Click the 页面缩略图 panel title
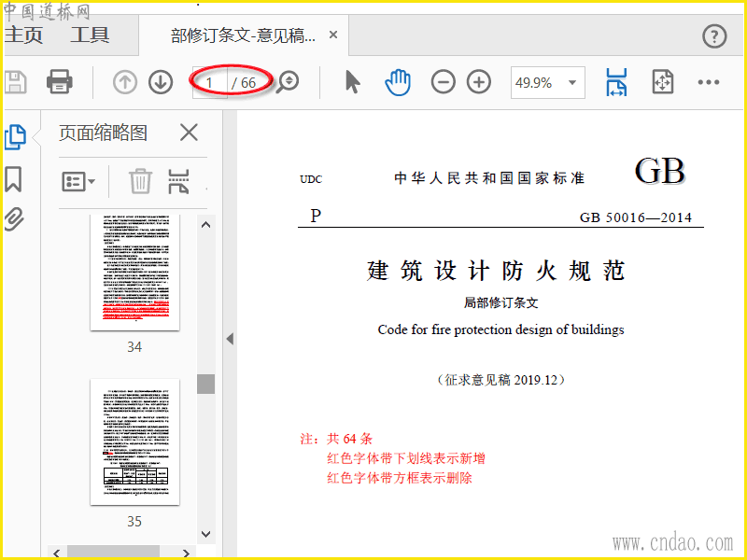 [103, 133]
